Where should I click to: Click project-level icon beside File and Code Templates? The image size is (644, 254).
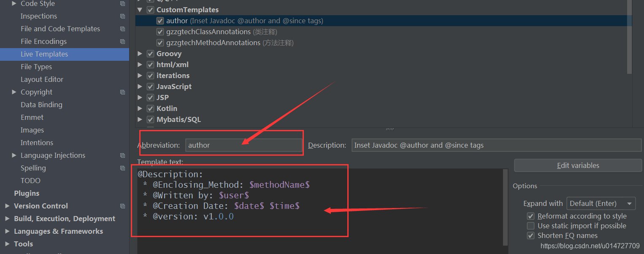point(122,29)
